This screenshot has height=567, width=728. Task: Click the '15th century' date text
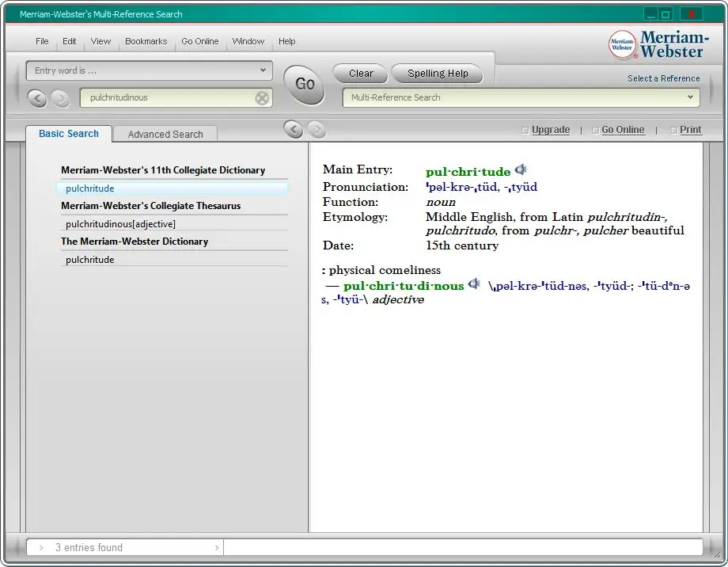[x=462, y=245]
